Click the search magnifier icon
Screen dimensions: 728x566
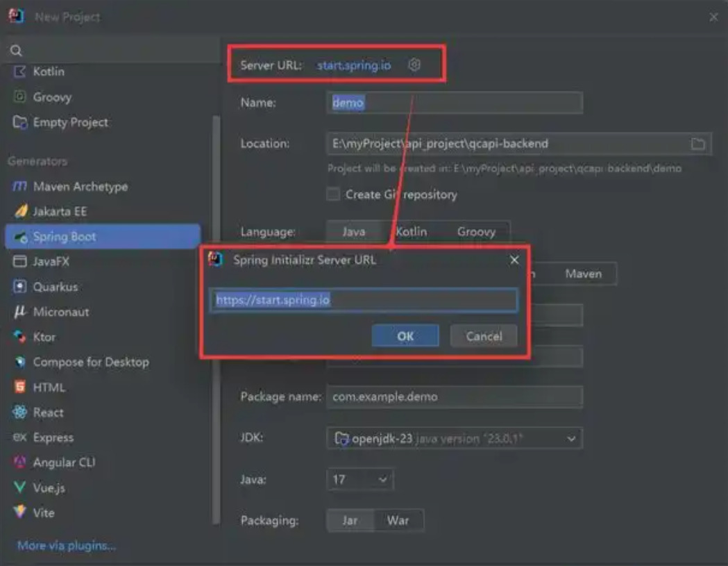16,50
